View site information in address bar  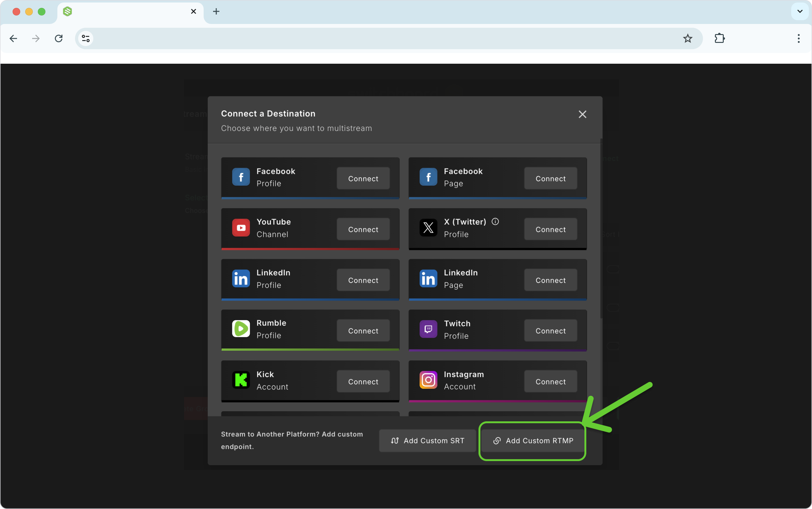tap(86, 38)
